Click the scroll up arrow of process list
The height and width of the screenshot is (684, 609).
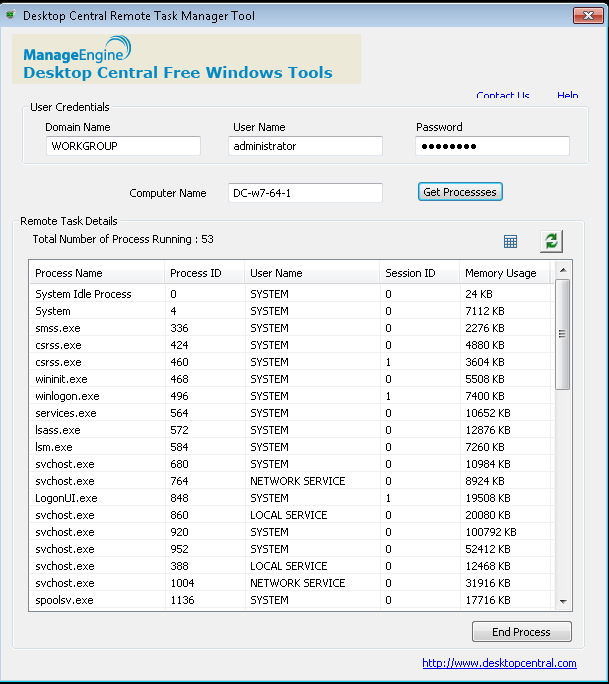[x=563, y=270]
